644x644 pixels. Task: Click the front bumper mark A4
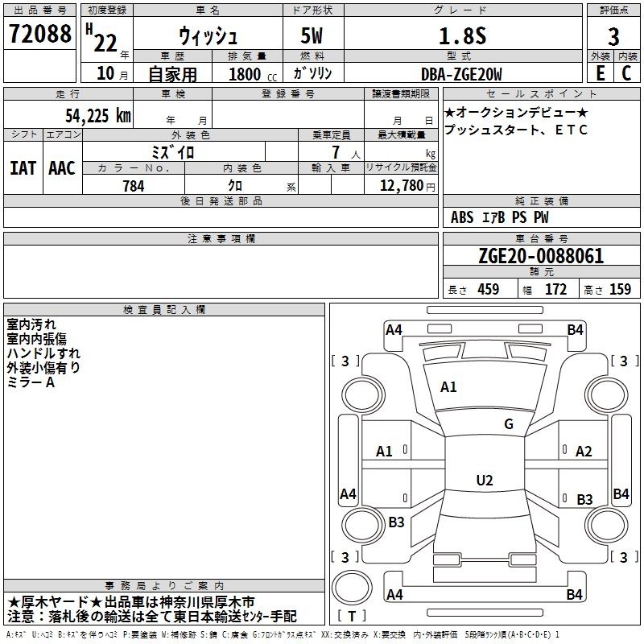(x=394, y=330)
